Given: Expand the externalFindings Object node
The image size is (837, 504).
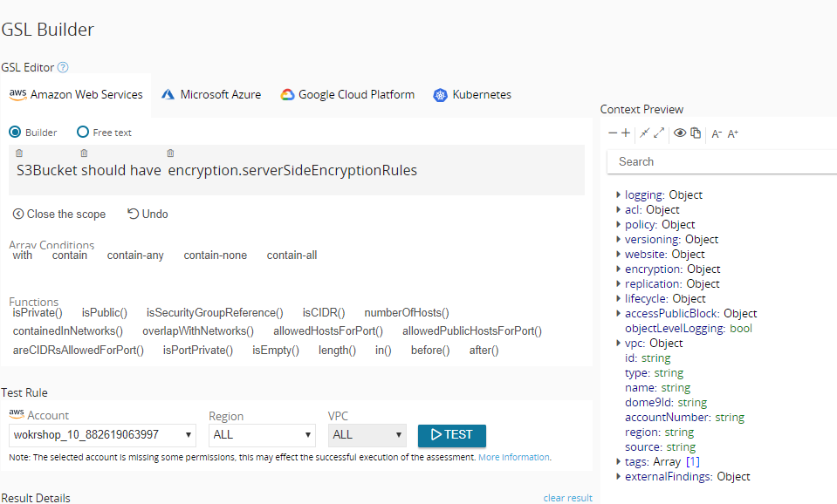Looking at the screenshot, I should tap(618, 476).
